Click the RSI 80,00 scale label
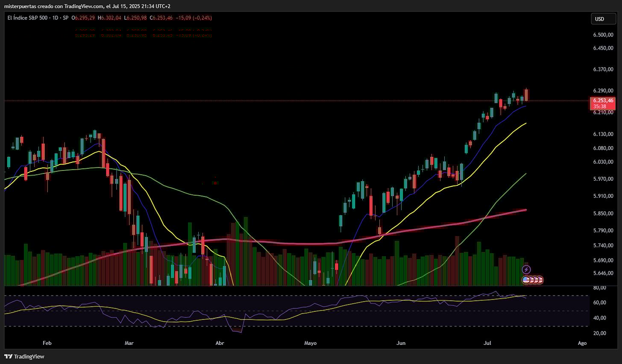The image size is (622, 364). pos(600,288)
